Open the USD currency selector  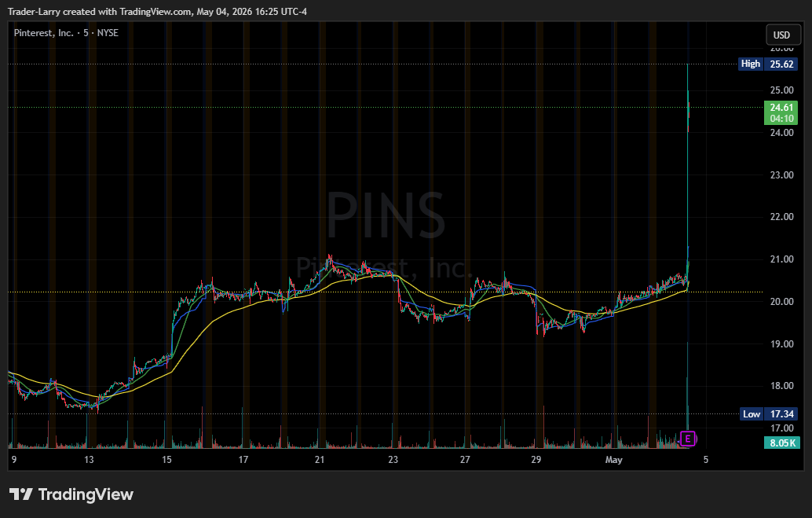(781, 35)
